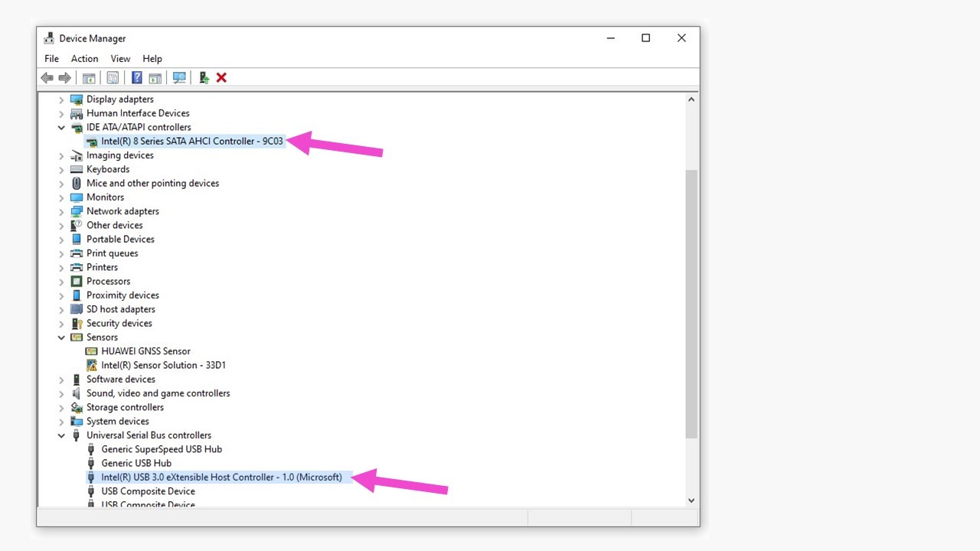Click the scrollbar up arrow
The height and width of the screenshot is (551, 980).
point(691,99)
